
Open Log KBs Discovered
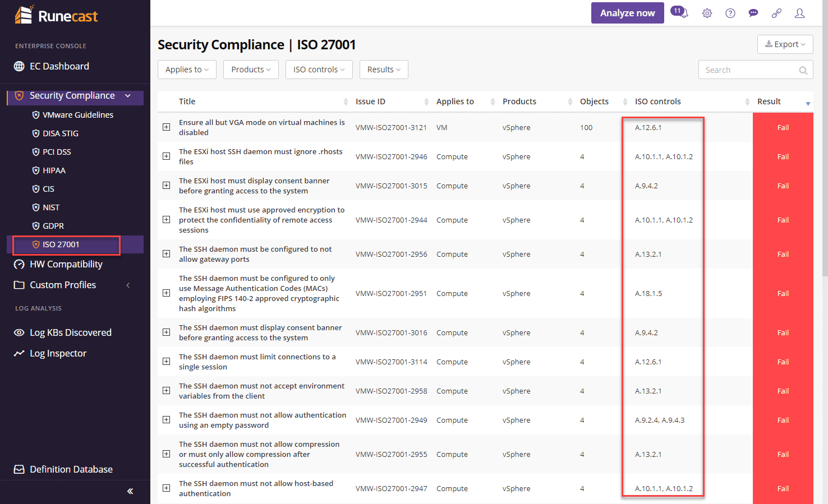click(71, 332)
